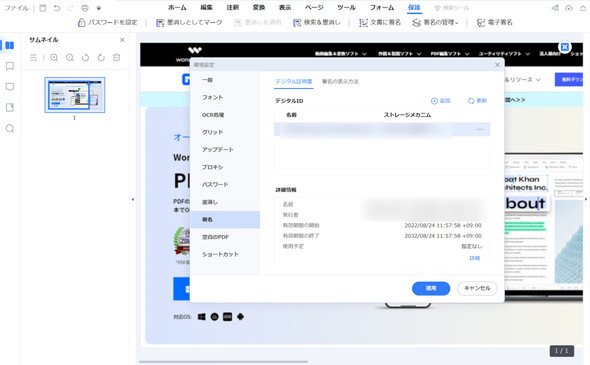
Task: Click thumbnail zoom out icon
Action: point(70,58)
